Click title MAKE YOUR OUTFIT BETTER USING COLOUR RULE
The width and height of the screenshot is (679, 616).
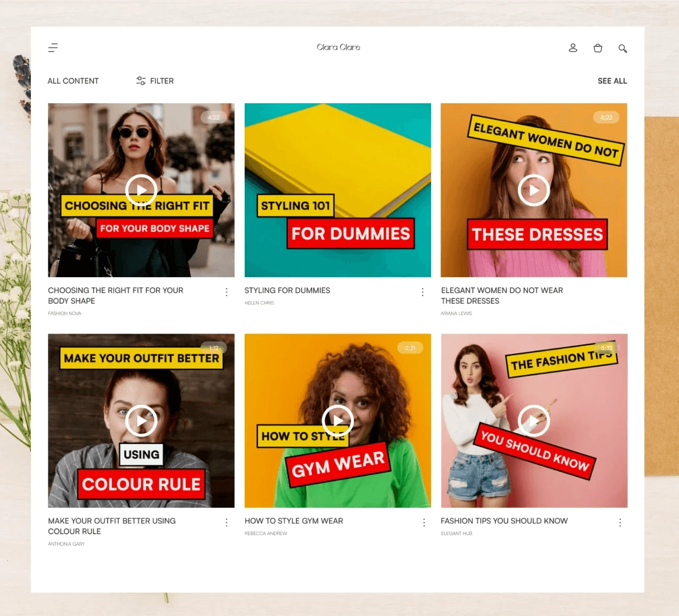(112, 526)
